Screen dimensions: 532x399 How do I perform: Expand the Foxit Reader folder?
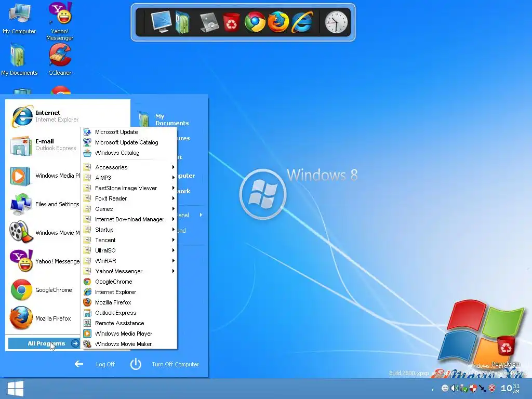pyautogui.click(x=129, y=198)
